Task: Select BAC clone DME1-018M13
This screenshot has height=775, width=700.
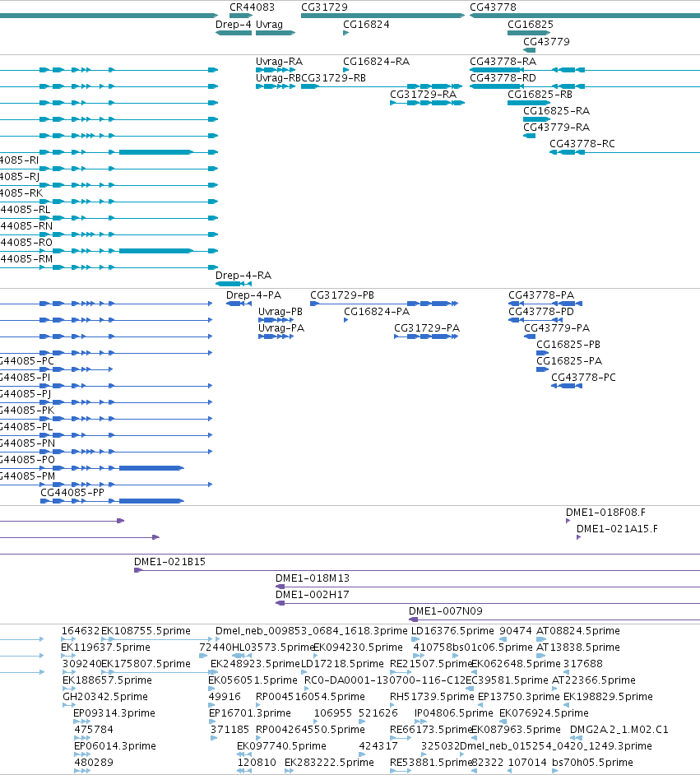Action: click(x=313, y=578)
